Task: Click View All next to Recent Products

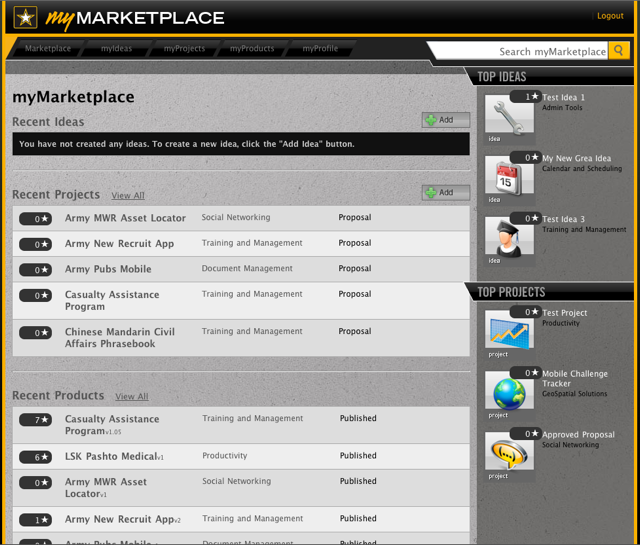Action: click(x=131, y=397)
